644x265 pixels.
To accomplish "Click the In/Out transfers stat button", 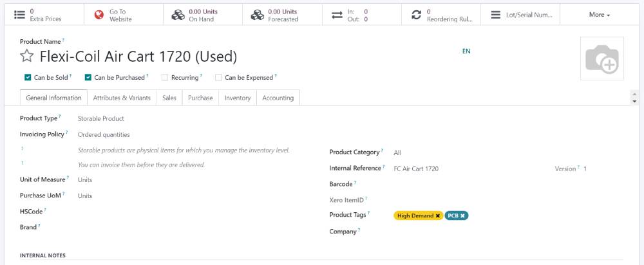I will click(361, 15).
